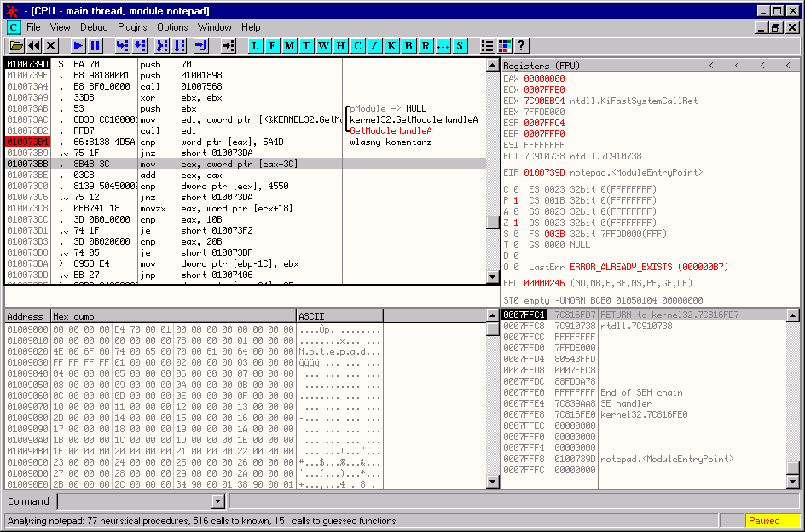Click the Step over toolbar icon

click(139, 46)
